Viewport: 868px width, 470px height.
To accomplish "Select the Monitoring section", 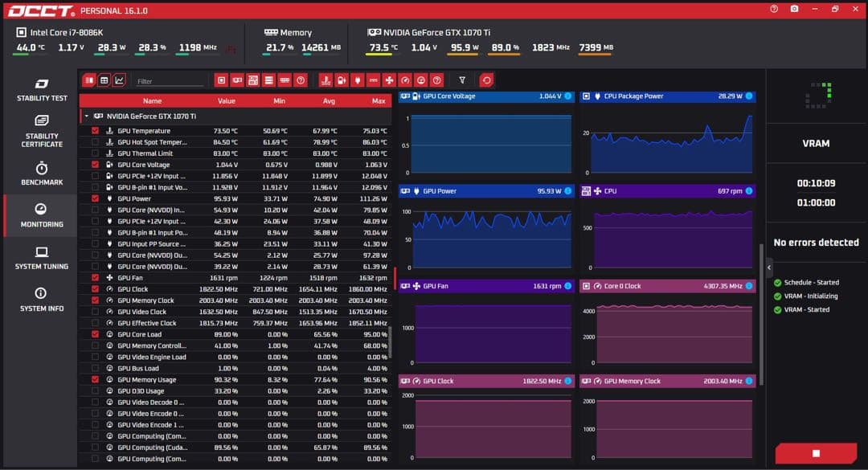I will [x=42, y=215].
